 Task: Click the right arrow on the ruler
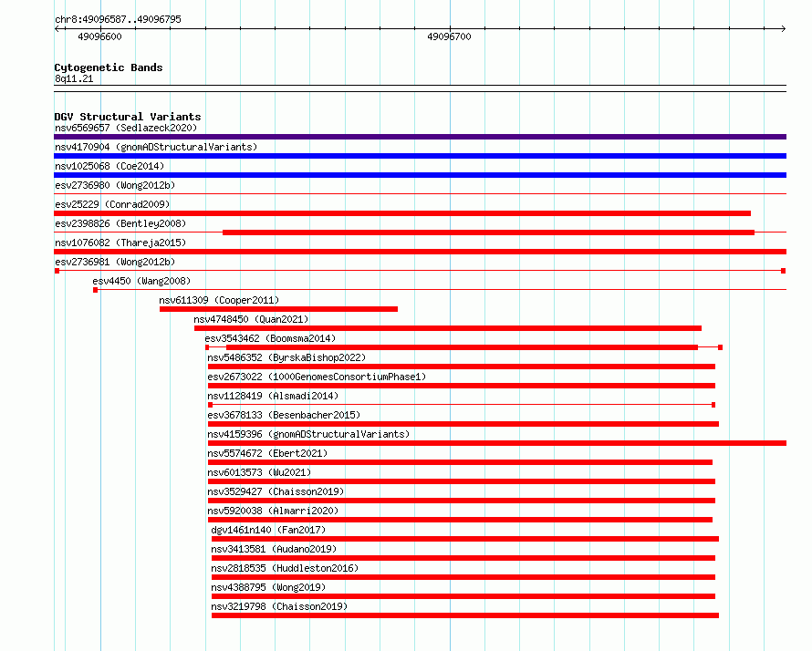pyautogui.click(x=784, y=29)
